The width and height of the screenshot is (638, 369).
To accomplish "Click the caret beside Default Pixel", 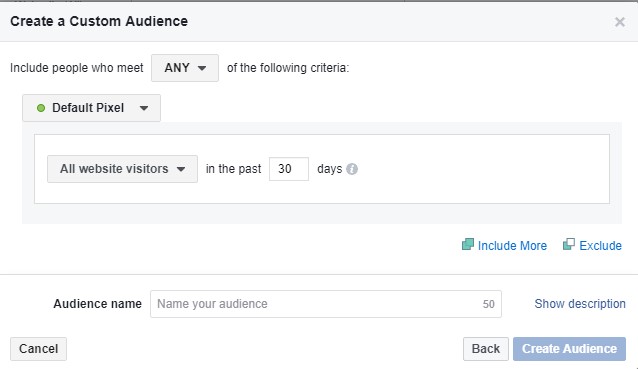I will click(x=144, y=108).
